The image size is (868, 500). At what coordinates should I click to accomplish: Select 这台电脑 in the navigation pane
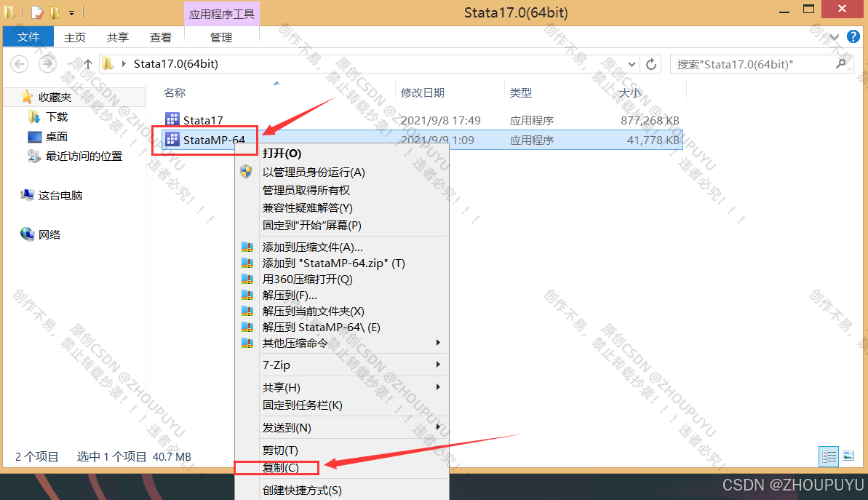[x=60, y=196]
